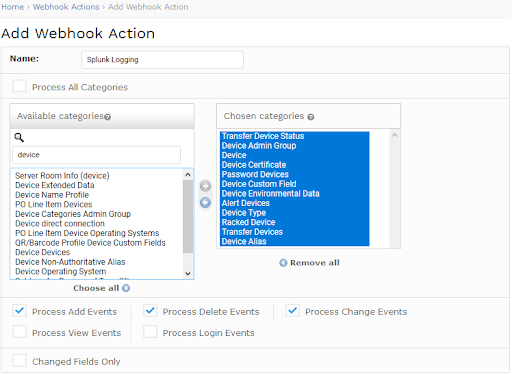Viewport: 512px width, 375px height.
Task: Click the magnifier search icon above category filter
Action: point(19,137)
